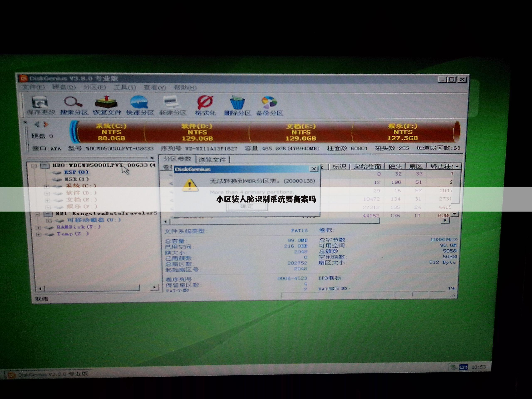Click the 扇区 column header
This screenshot has height=399, width=532.
[416, 166]
